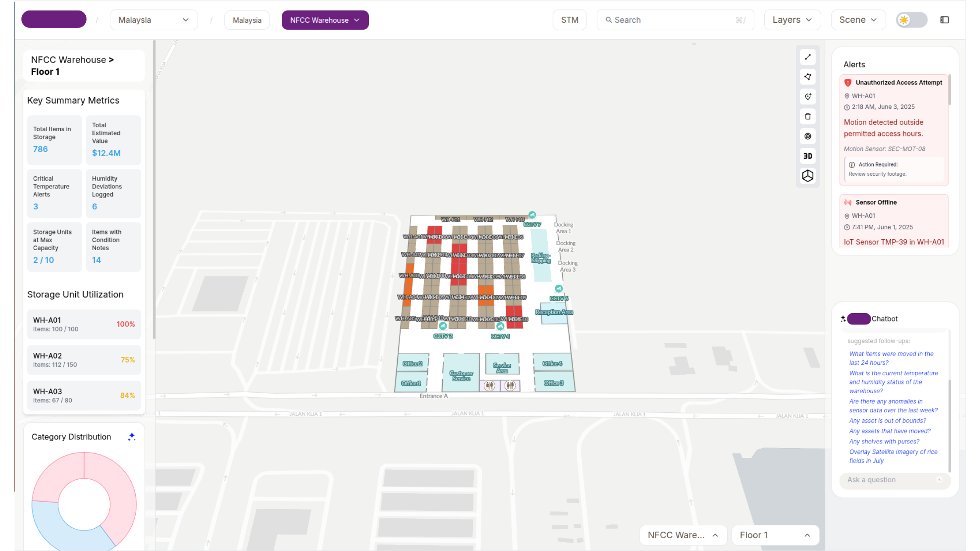Activate the add location pin tool
This screenshot has height=551, width=980.
808,97
